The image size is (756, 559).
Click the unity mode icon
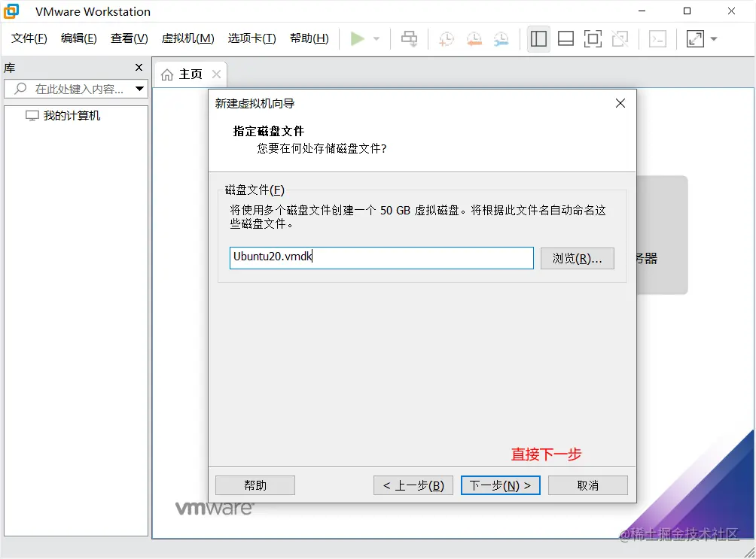tap(620, 38)
